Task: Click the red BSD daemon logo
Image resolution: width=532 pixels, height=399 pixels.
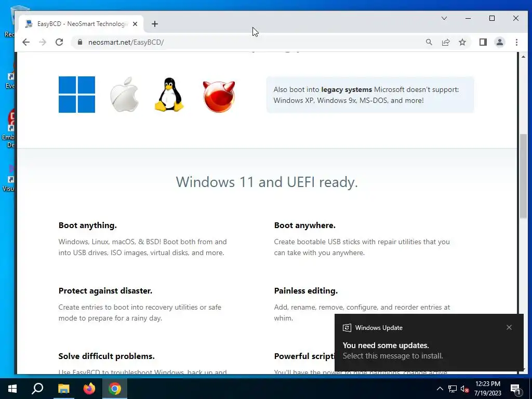Action: coord(219,96)
